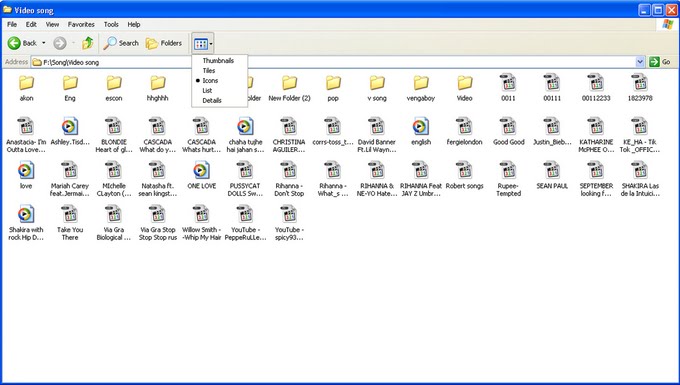
Task: Choose List view from menu
Action: tap(207, 91)
